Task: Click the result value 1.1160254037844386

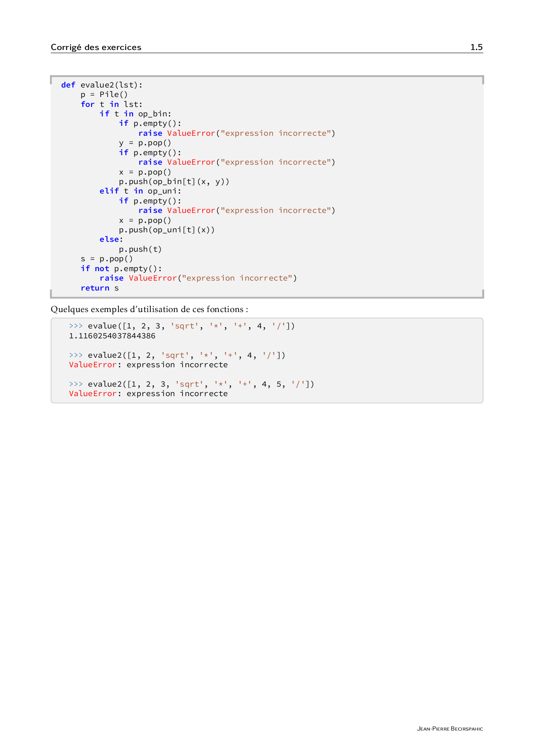Action: tap(112, 336)
